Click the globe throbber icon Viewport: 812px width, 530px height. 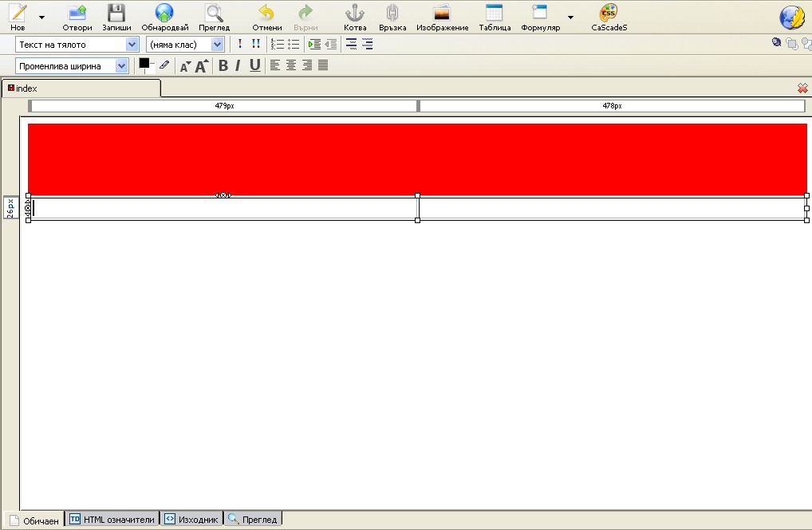[x=792, y=17]
